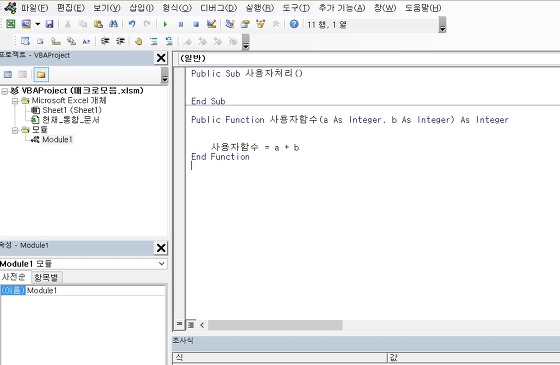Stop execution with the Reset button

196,24
